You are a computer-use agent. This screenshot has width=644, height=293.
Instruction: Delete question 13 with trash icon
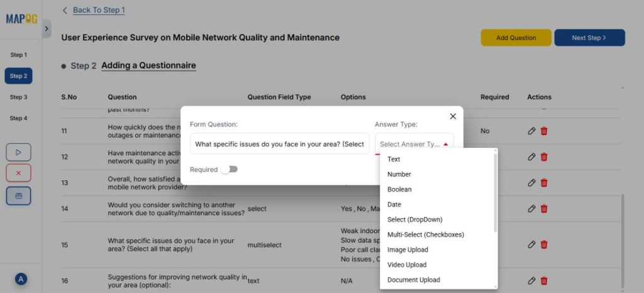[544, 182]
